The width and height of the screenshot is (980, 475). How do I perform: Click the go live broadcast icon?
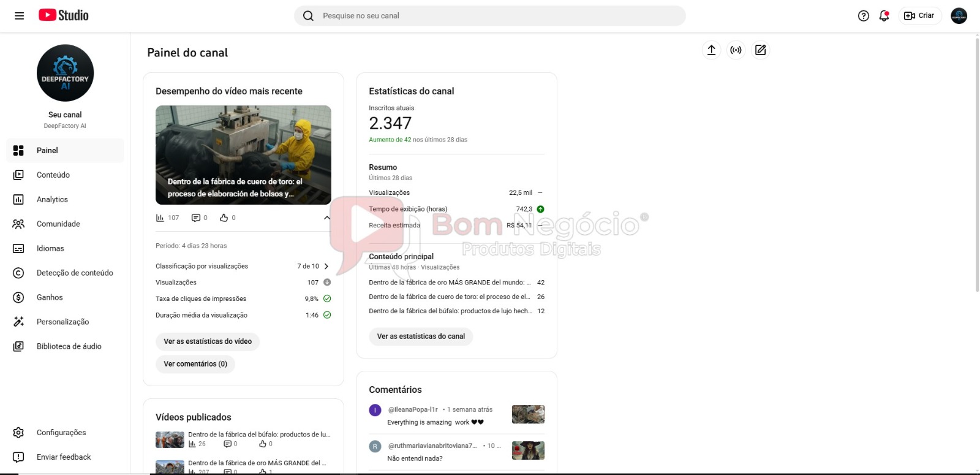pos(736,50)
